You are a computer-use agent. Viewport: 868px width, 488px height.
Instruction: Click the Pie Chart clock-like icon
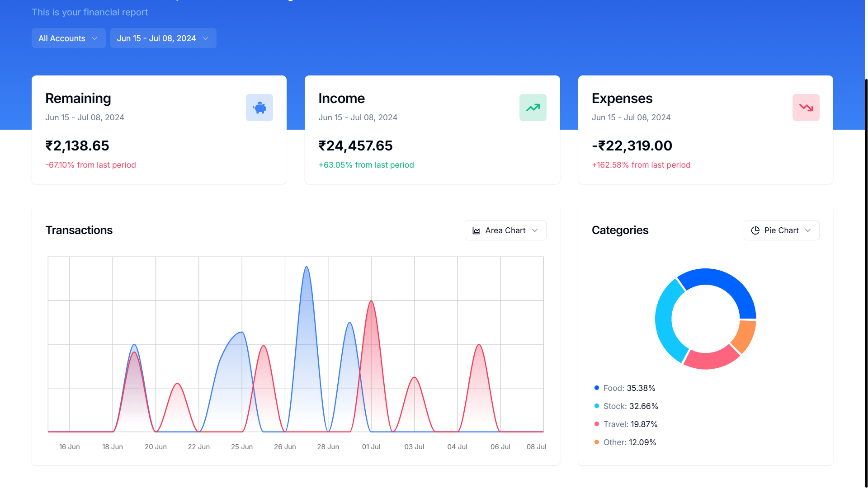coord(756,230)
